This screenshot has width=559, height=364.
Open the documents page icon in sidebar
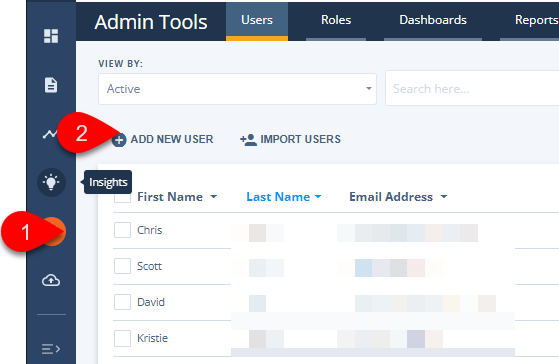click(51, 85)
